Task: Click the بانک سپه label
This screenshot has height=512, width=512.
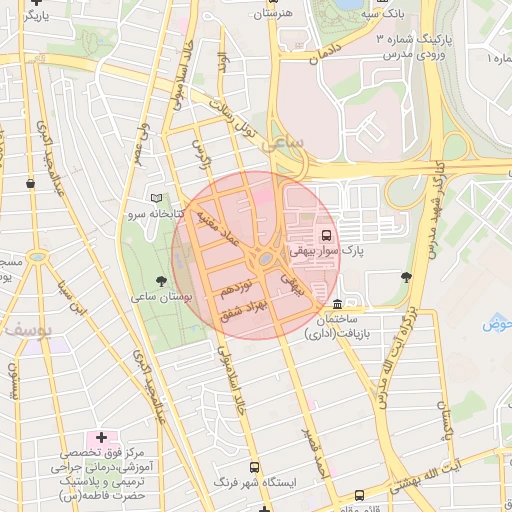Action: tap(382, 14)
